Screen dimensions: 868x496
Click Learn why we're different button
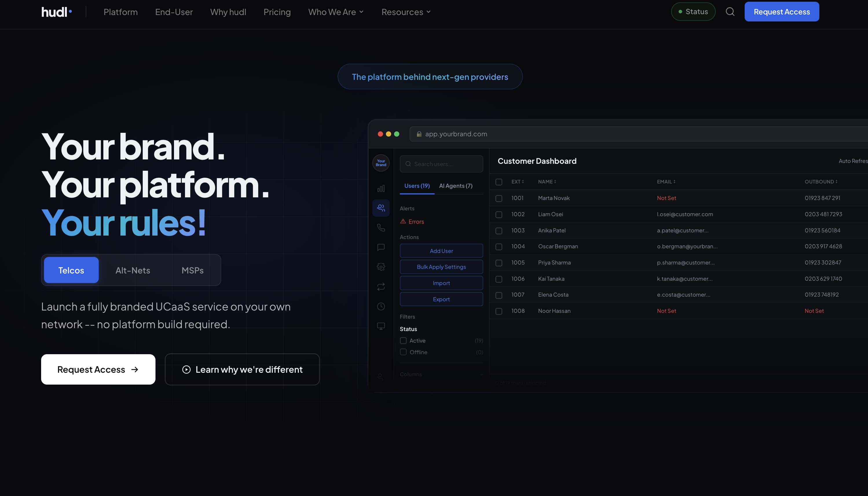pos(242,369)
